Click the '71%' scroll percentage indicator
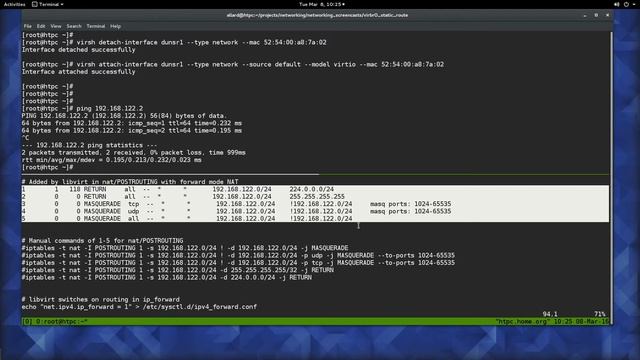Screen dimensions: 640x360 click(600, 314)
